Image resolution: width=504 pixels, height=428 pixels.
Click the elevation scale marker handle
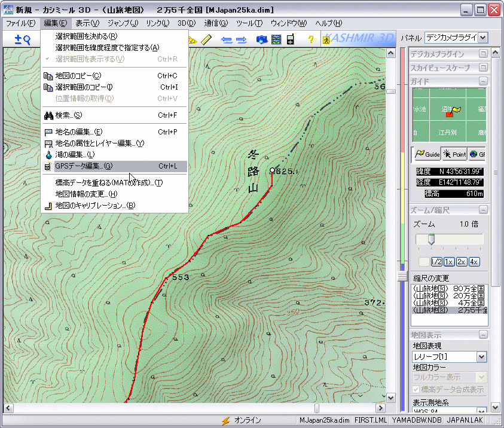click(402, 277)
